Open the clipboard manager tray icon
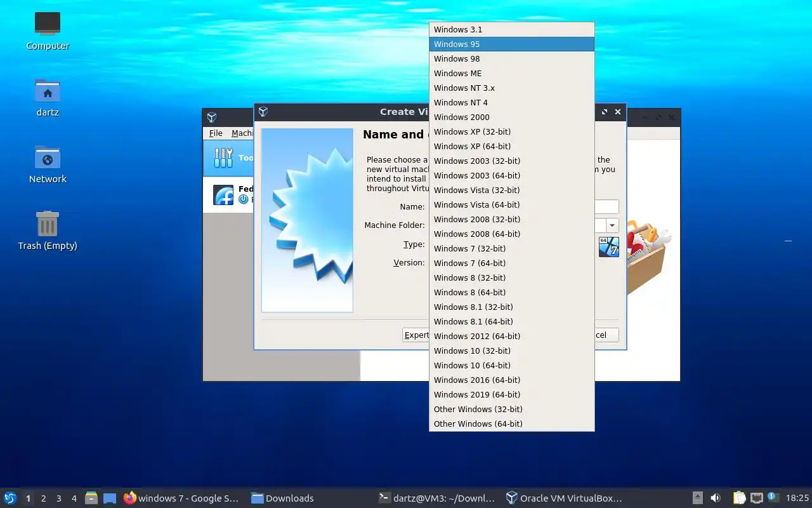 pos(740,498)
